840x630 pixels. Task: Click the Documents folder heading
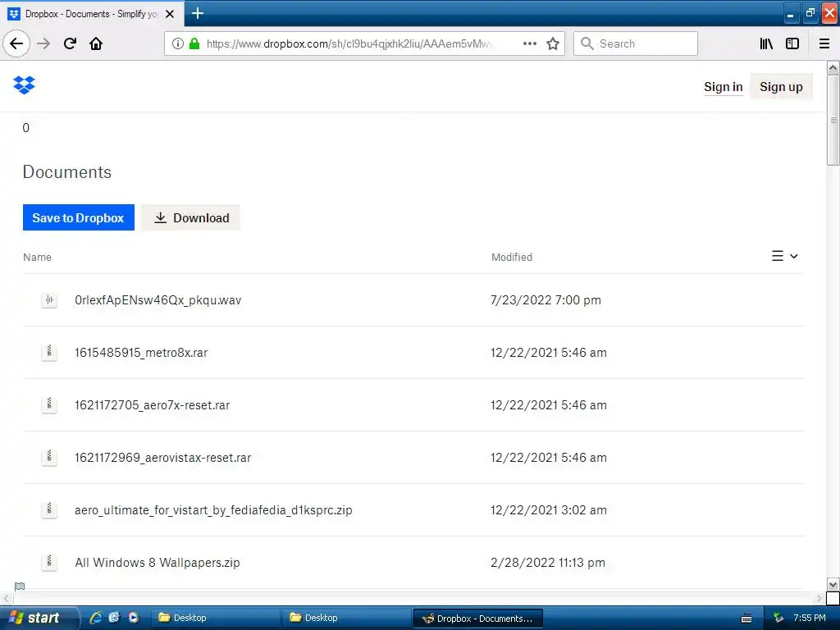67,172
